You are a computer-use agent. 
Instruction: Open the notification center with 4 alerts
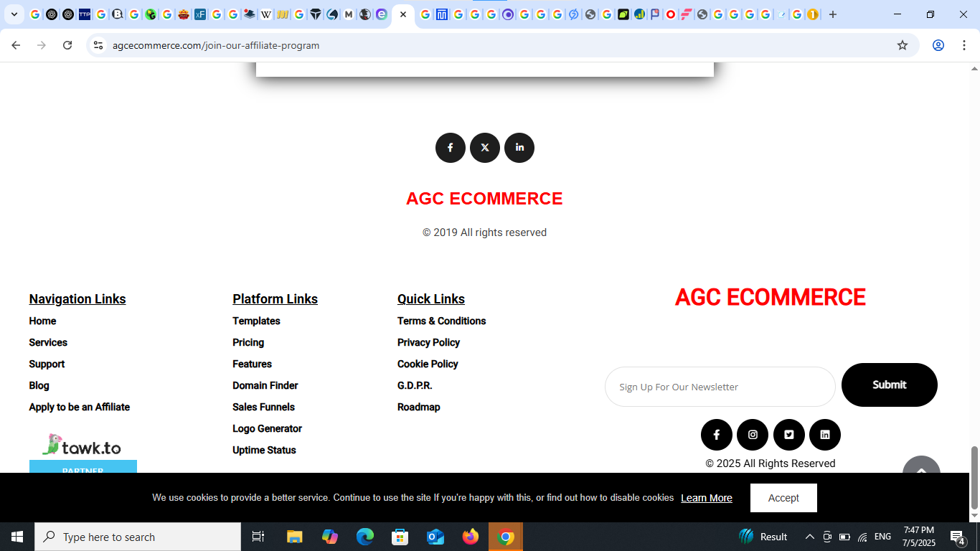(x=957, y=537)
